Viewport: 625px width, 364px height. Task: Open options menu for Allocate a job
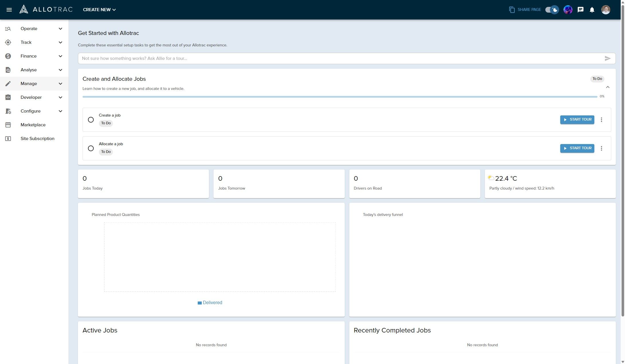(x=602, y=148)
